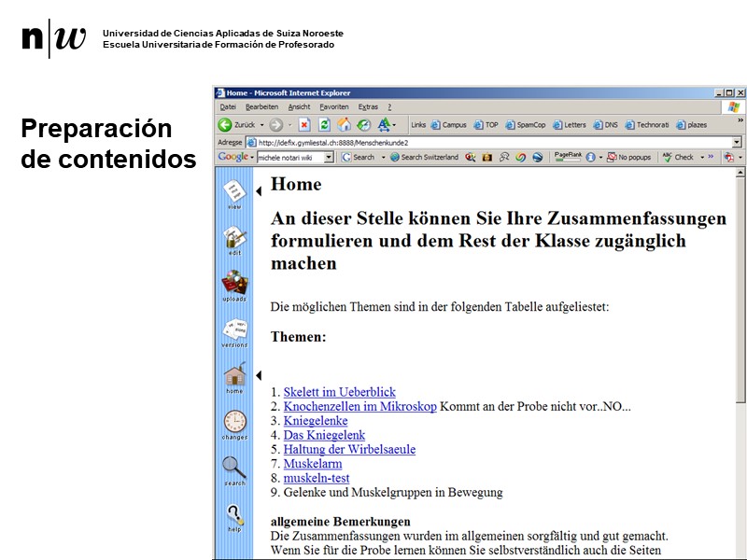
Task: Click the 'Campus' links bar shortcut
Action: (x=448, y=125)
